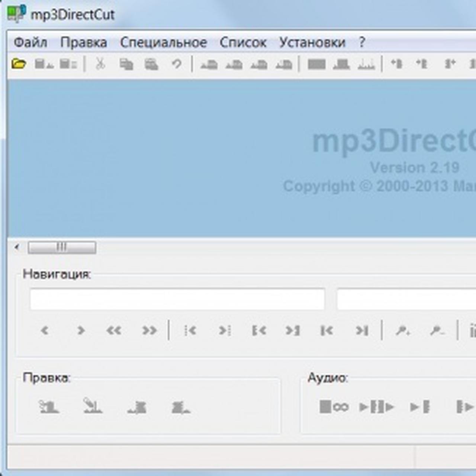Click the yellow Open file folder icon

point(19,64)
